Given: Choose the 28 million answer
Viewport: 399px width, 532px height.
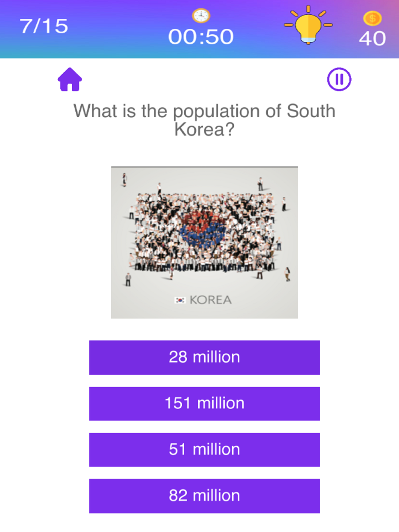Looking at the screenshot, I should pyautogui.click(x=204, y=357).
